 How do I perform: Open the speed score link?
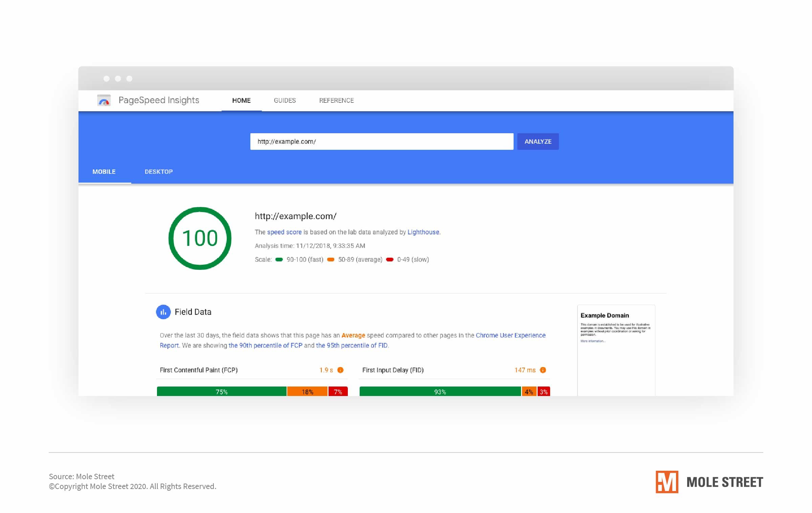coord(284,232)
